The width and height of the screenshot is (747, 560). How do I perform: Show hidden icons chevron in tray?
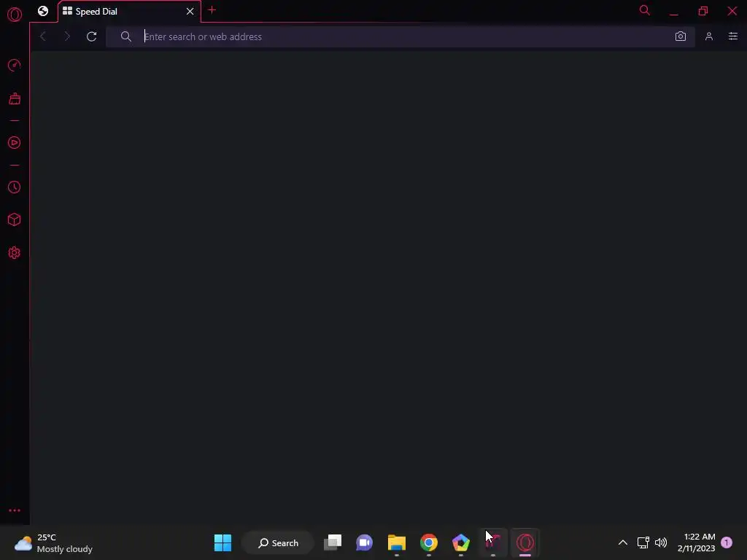(623, 542)
